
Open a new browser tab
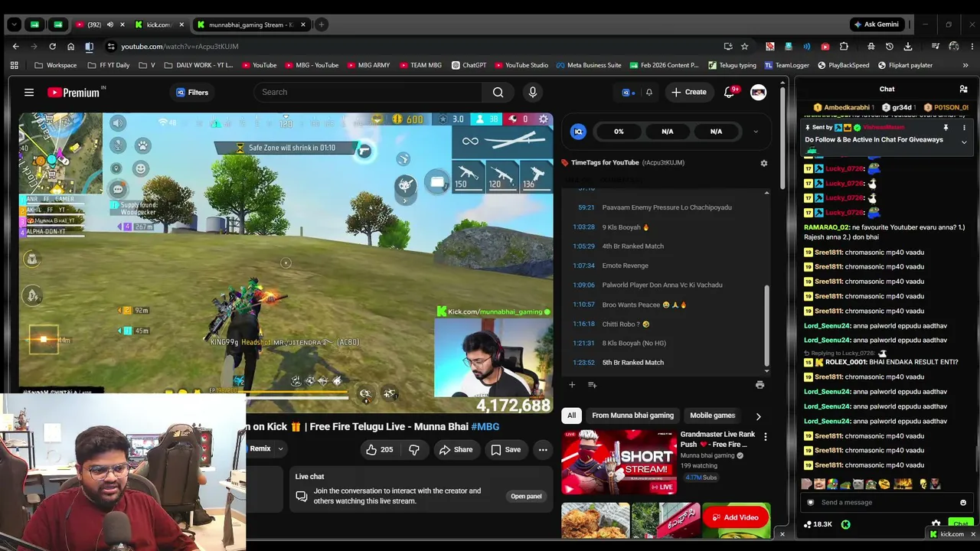point(322,24)
